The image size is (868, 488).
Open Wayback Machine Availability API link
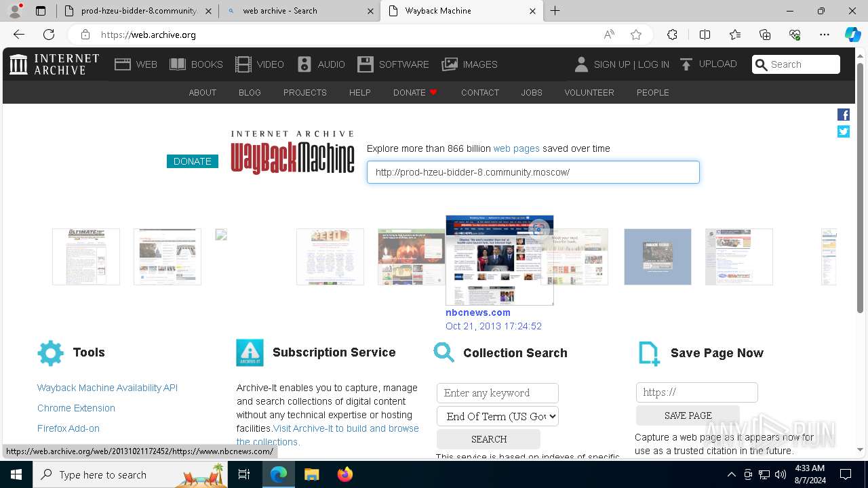pos(107,388)
